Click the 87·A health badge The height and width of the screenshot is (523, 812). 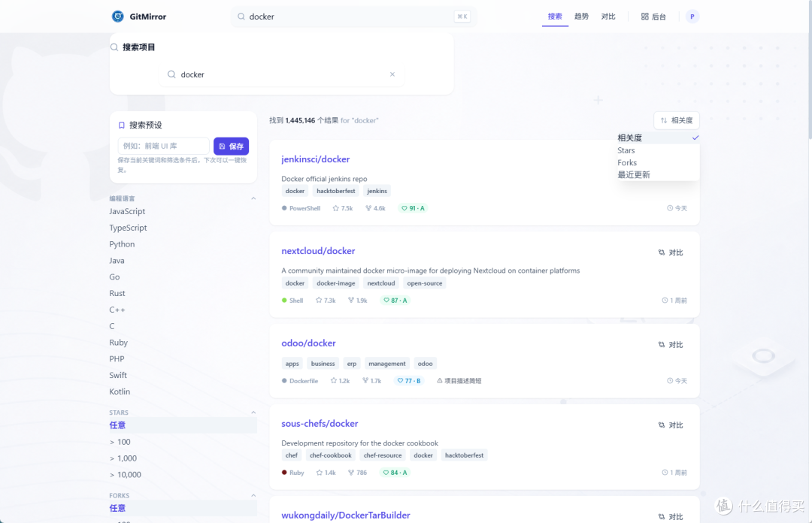(395, 301)
